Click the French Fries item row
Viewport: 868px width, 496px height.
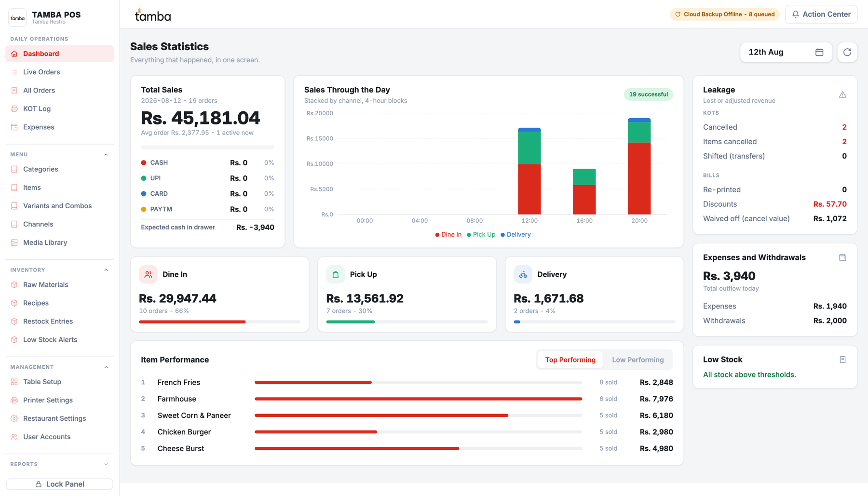pyautogui.click(x=407, y=382)
